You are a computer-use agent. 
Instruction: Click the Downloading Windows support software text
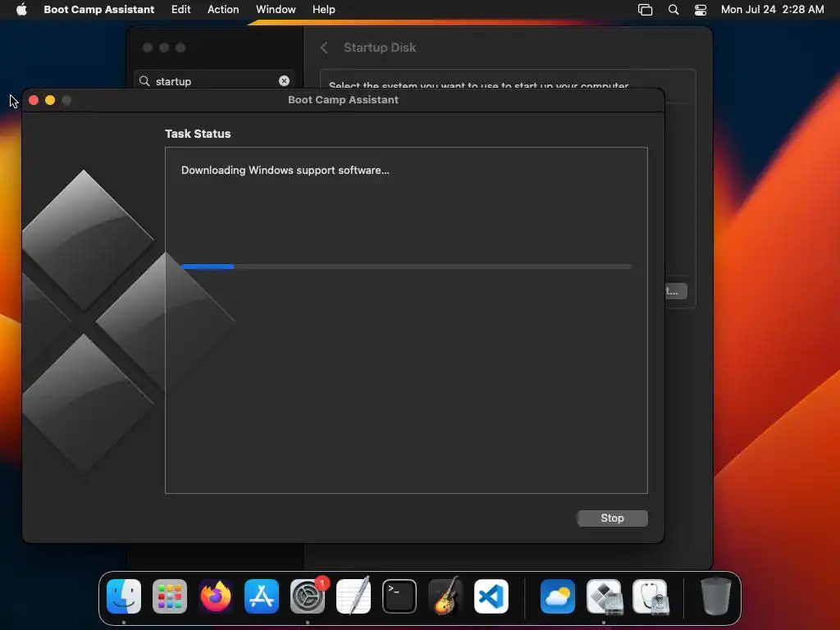point(285,170)
